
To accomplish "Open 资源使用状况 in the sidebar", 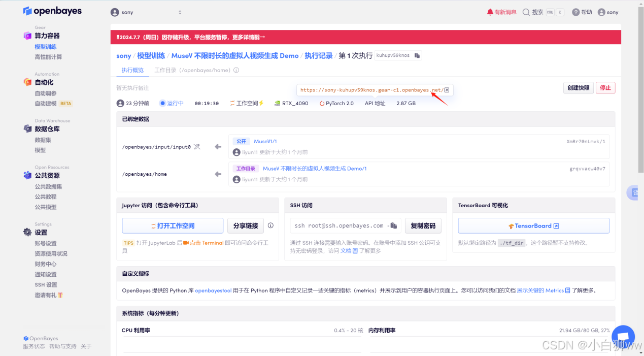I will 51,253.
